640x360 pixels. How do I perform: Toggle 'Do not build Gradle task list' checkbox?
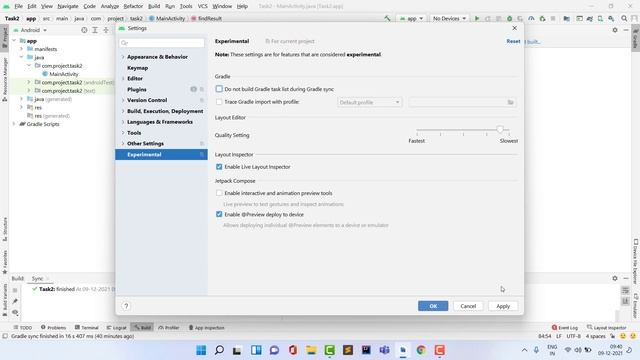tap(219, 89)
